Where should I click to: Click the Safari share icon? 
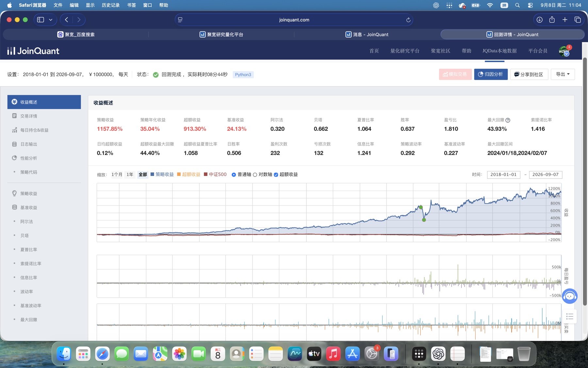click(552, 20)
